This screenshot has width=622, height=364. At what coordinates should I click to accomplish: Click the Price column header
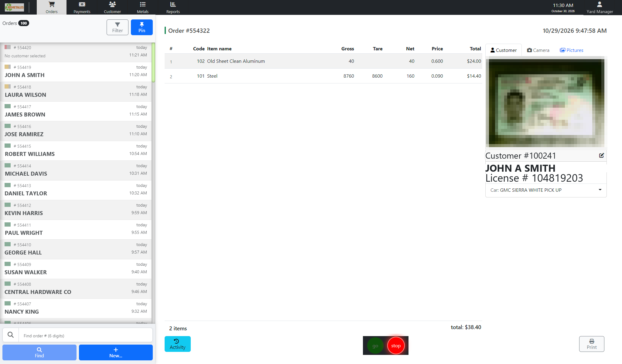[437, 49]
